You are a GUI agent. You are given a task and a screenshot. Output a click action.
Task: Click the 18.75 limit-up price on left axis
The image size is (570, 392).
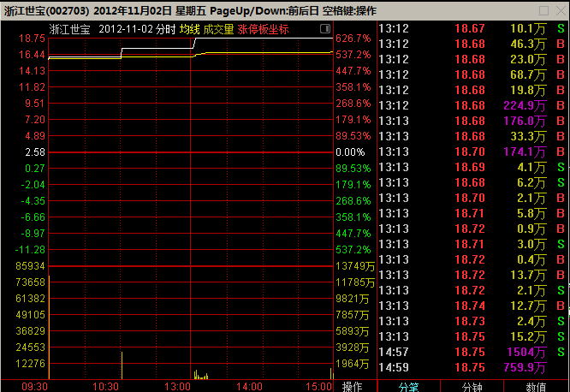coord(33,39)
